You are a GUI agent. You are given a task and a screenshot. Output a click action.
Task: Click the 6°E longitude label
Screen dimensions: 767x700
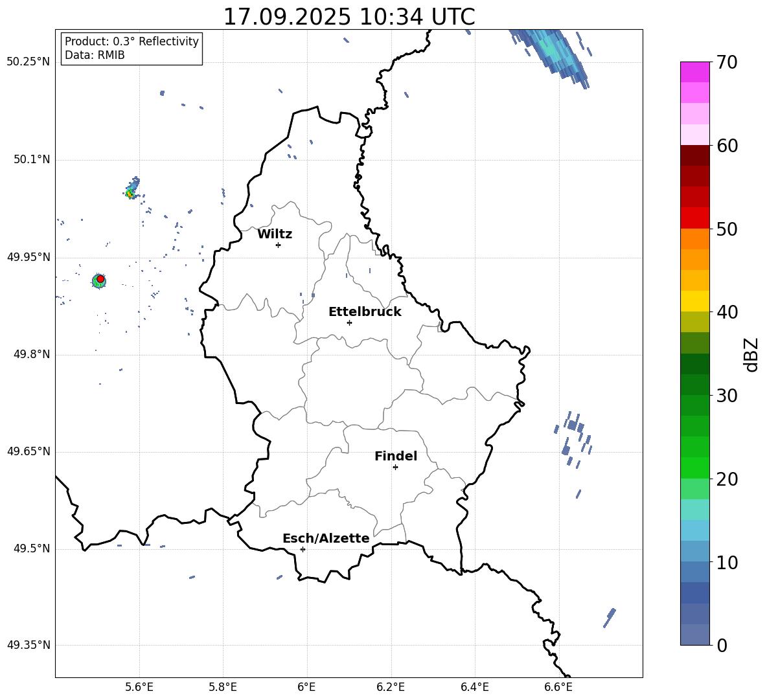(306, 687)
